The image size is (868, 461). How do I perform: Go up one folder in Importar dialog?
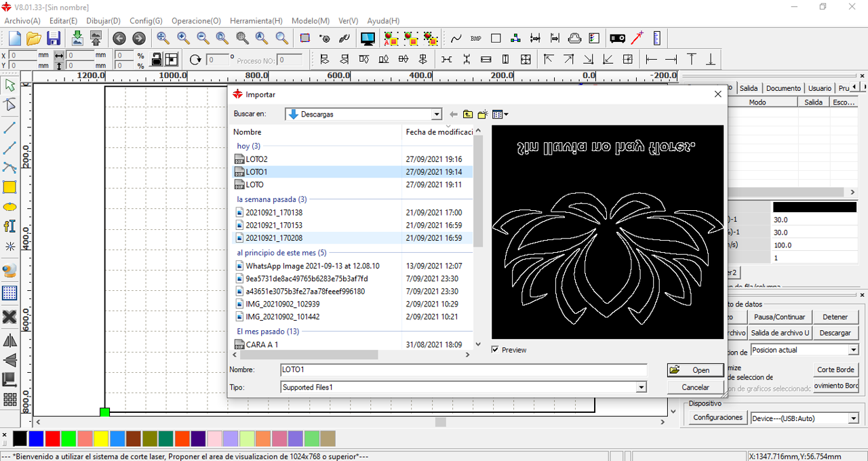[468, 115]
